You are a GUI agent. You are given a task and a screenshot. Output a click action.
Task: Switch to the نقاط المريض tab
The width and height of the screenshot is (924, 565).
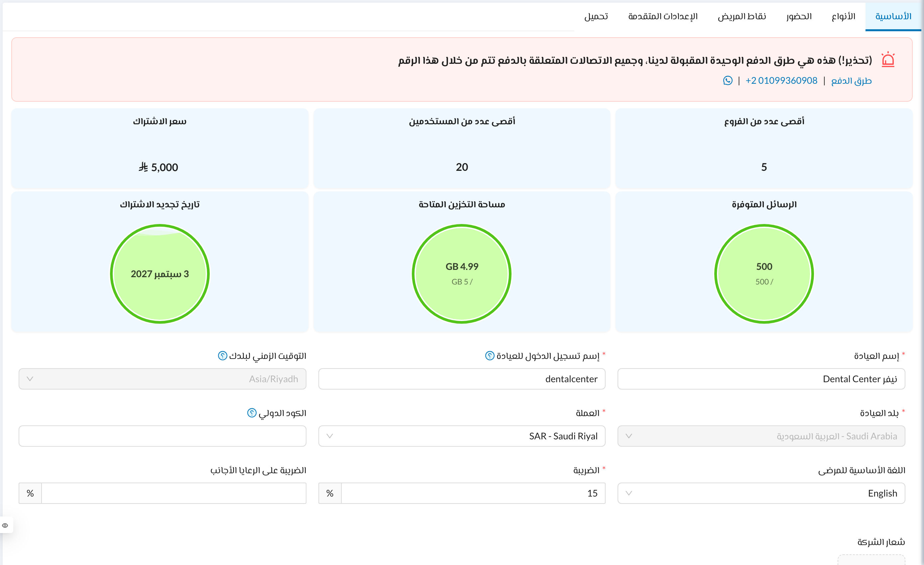[742, 17]
